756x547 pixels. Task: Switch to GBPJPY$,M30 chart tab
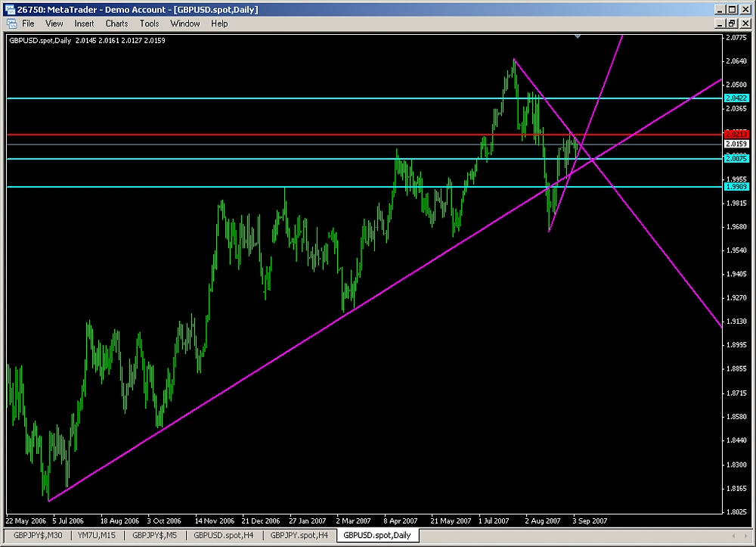[38, 535]
